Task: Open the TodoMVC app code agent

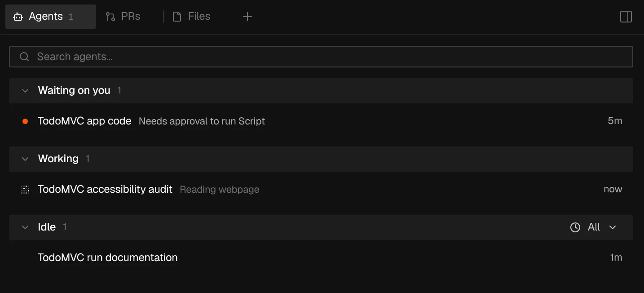Action: (x=321, y=121)
